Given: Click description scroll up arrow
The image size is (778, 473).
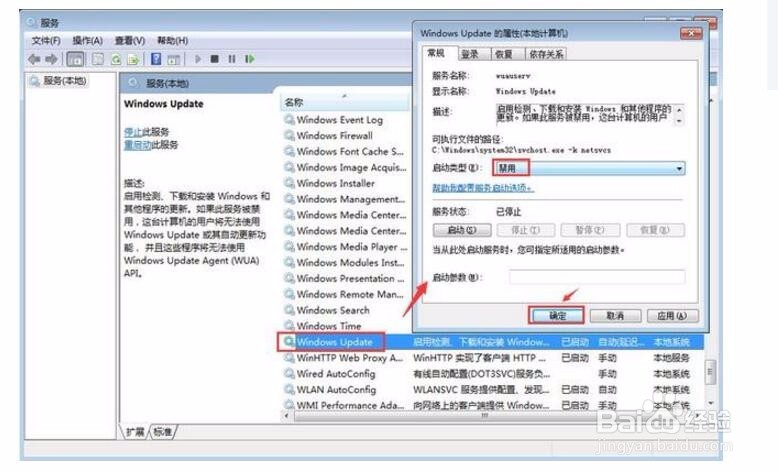Looking at the screenshot, I should point(679,110).
